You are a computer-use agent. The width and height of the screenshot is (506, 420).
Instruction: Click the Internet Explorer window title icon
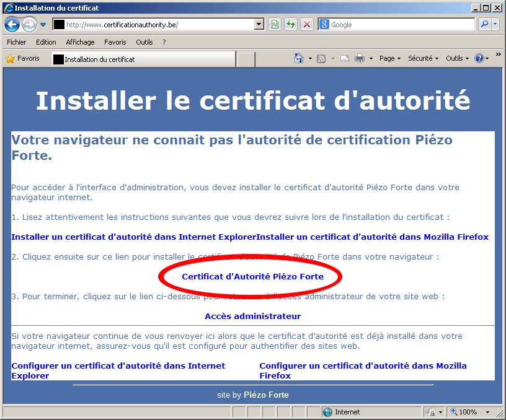point(9,7)
